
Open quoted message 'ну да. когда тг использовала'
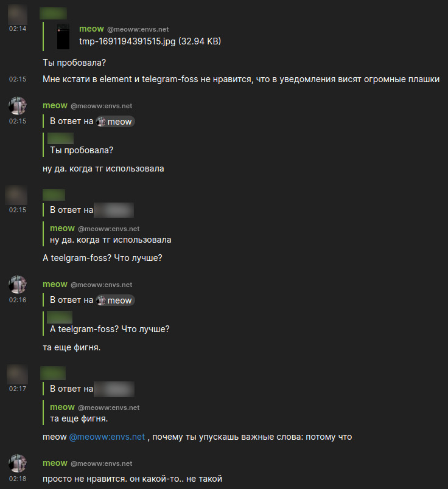tap(111, 240)
